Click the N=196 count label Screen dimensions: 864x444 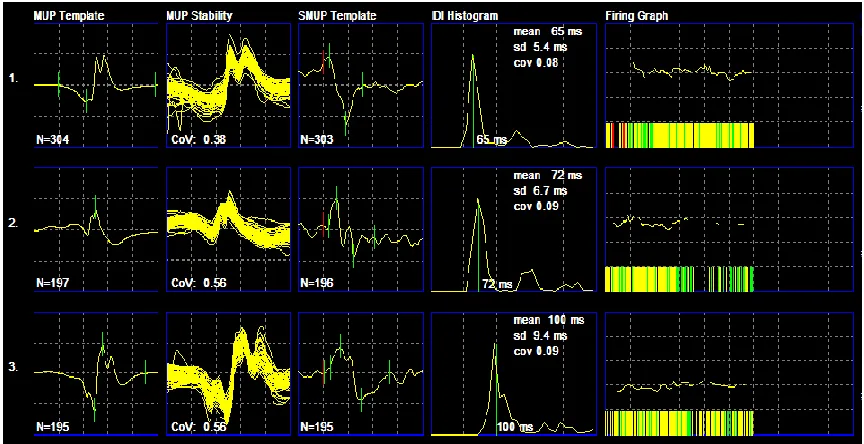pyautogui.click(x=317, y=284)
